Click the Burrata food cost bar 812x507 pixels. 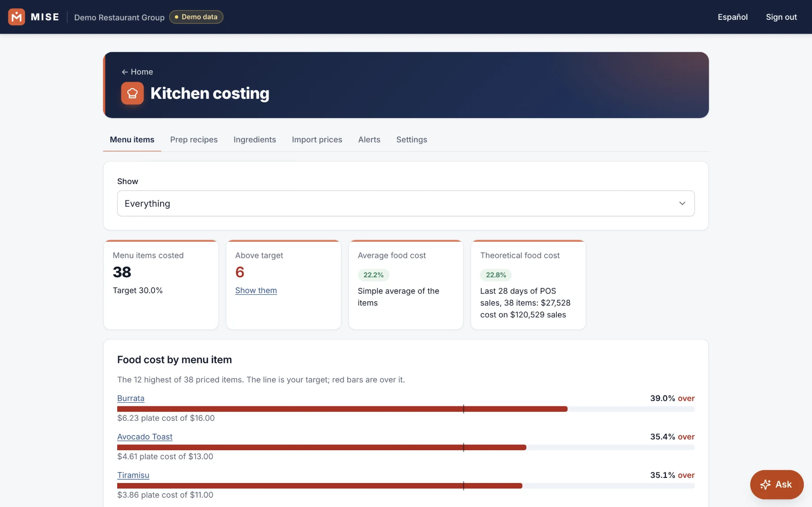click(x=406, y=409)
